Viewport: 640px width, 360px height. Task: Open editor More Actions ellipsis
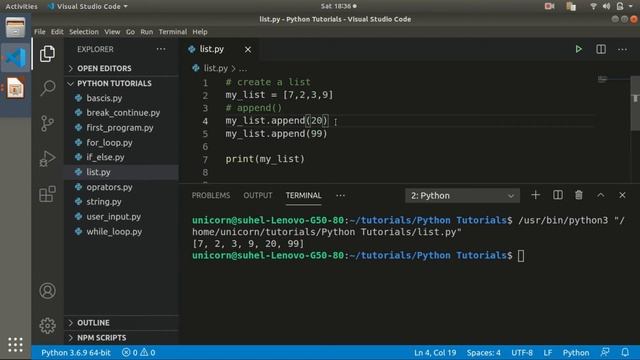tap(622, 49)
